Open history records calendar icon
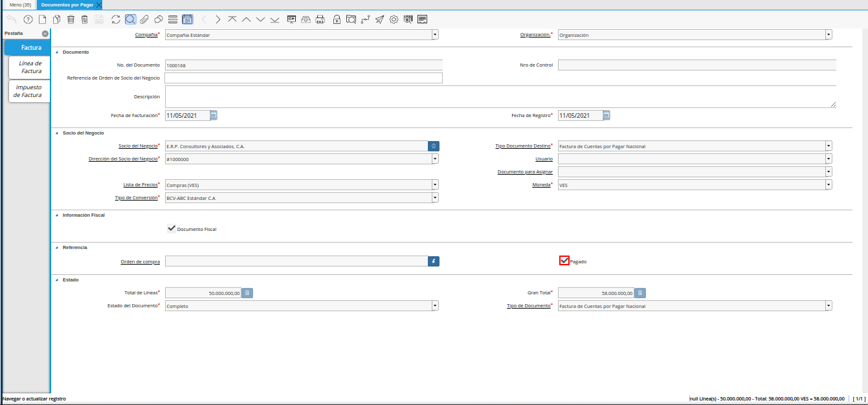The width and height of the screenshot is (868, 405). point(187,19)
